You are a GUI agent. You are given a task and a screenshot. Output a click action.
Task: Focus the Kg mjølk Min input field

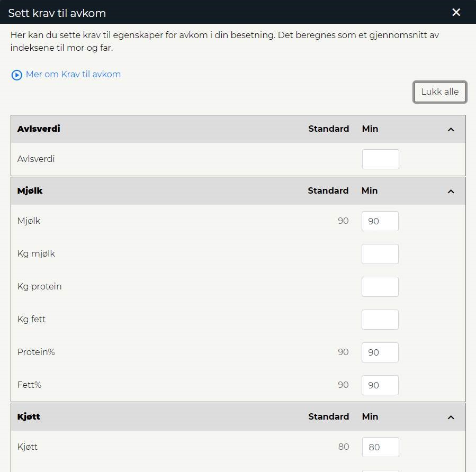(x=380, y=254)
